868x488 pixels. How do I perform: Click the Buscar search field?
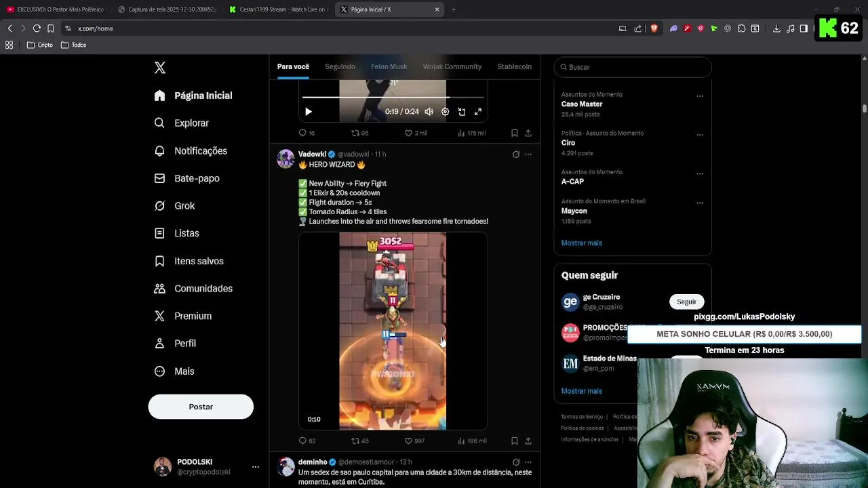point(633,67)
